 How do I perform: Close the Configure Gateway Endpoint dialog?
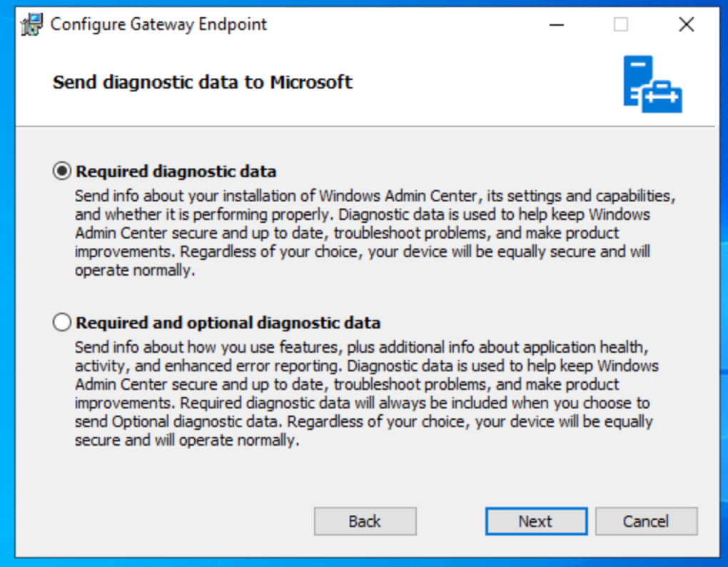click(686, 25)
